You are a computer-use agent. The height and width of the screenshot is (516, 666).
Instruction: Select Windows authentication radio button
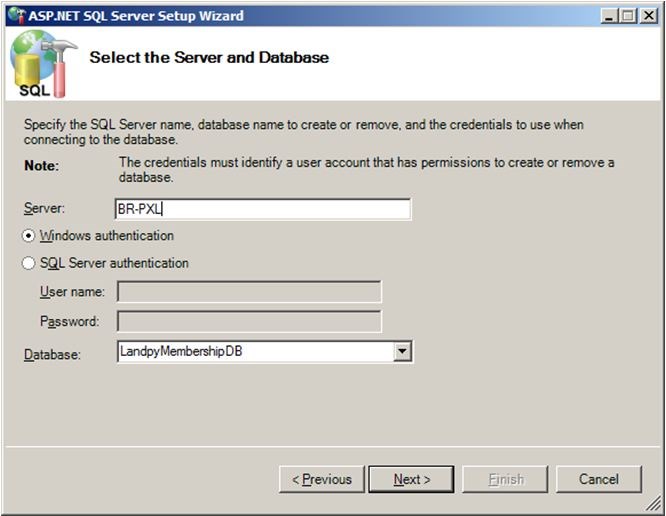[28, 236]
